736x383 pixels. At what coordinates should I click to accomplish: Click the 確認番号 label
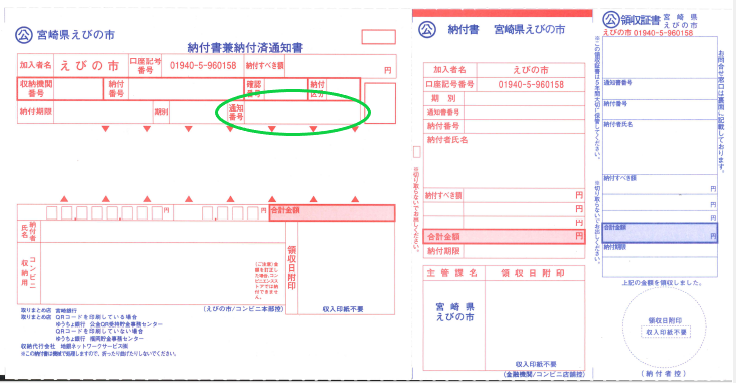click(x=253, y=89)
